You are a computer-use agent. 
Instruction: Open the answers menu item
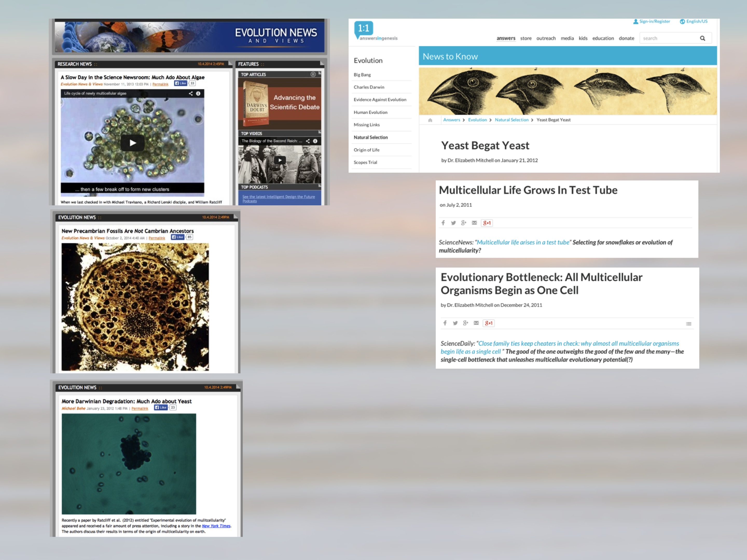tap(506, 38)
